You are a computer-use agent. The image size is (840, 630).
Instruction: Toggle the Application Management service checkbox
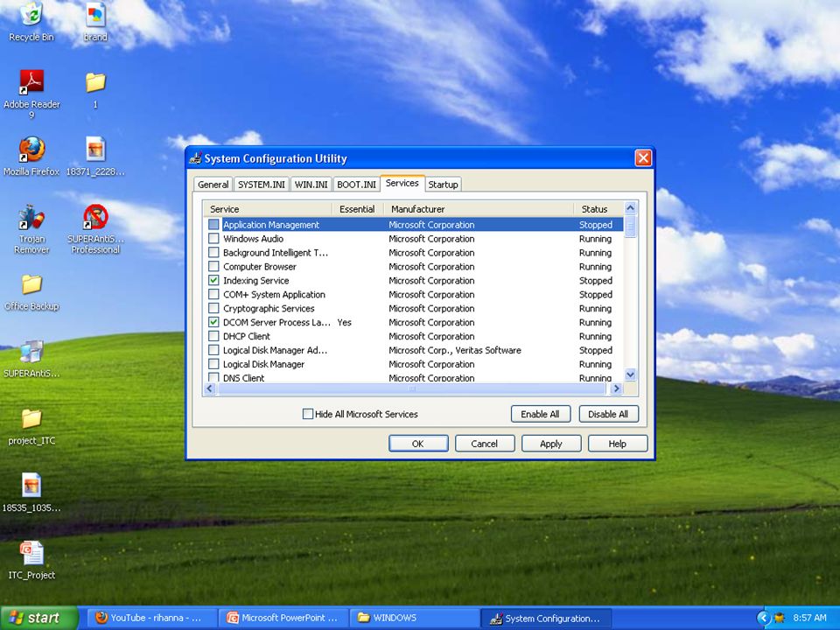[x=213, y=225]
